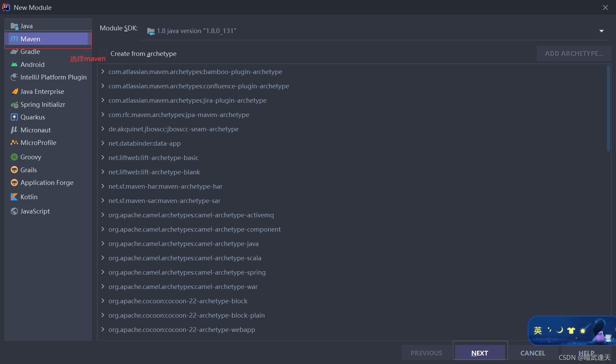
Task: Expand the jira-plugin-archetype node
Action: click(103, 100)
